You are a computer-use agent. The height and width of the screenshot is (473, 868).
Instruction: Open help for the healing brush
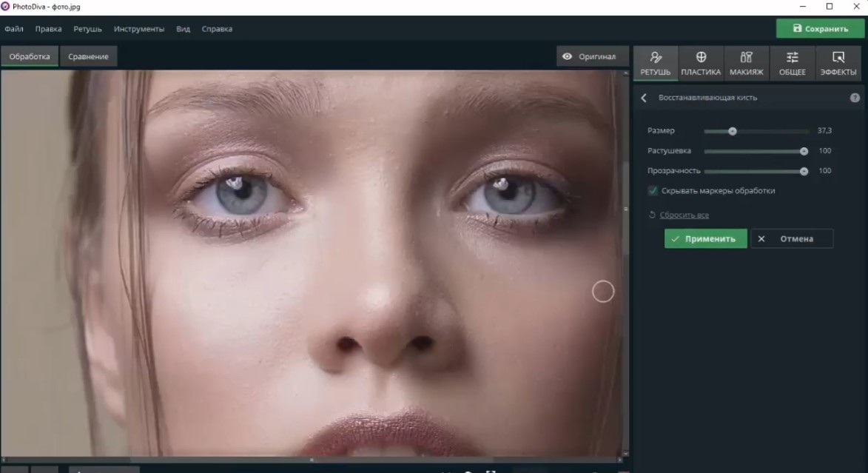pos(855,98)
